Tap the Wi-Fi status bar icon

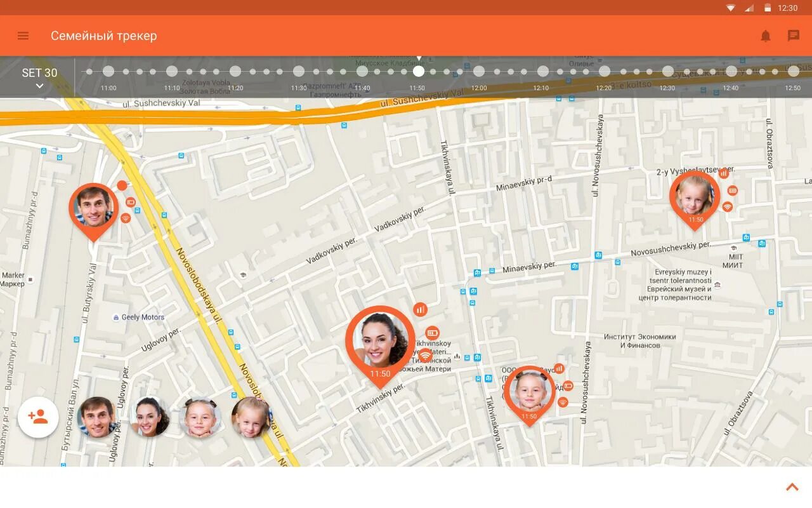[731, 8]
